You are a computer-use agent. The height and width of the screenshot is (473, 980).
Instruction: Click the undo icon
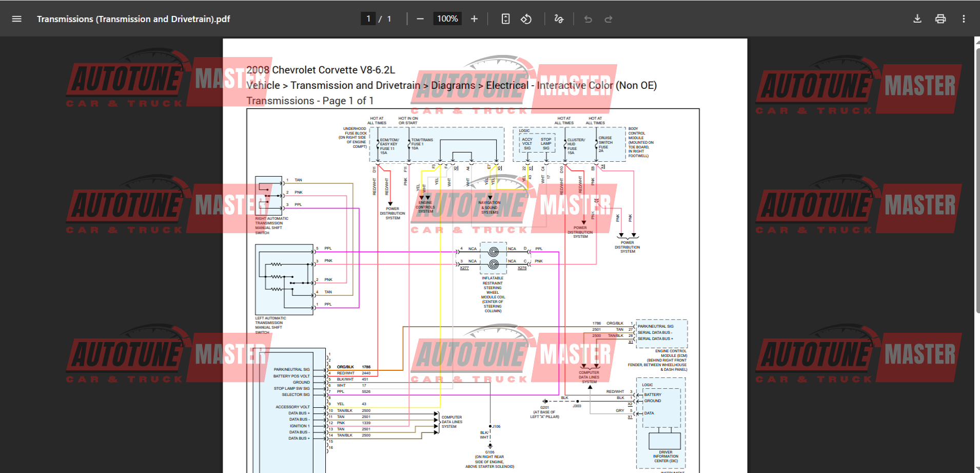587,18
